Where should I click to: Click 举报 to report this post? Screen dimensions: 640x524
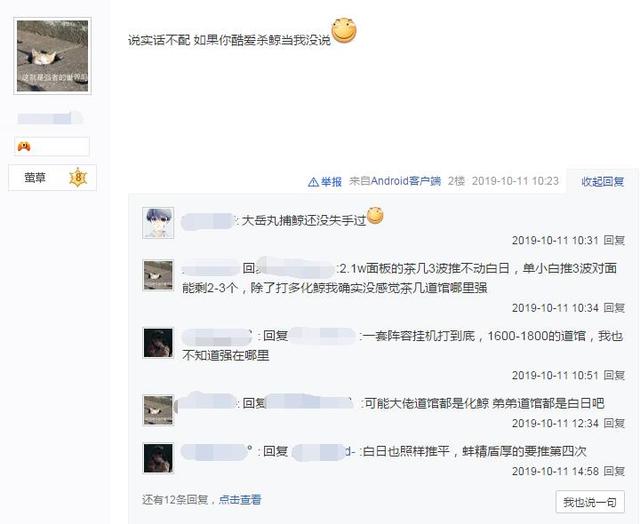click(331, 182)
